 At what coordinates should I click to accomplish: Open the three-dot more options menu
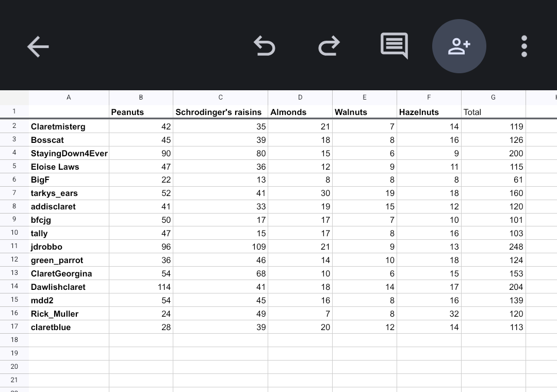[524, 46]
